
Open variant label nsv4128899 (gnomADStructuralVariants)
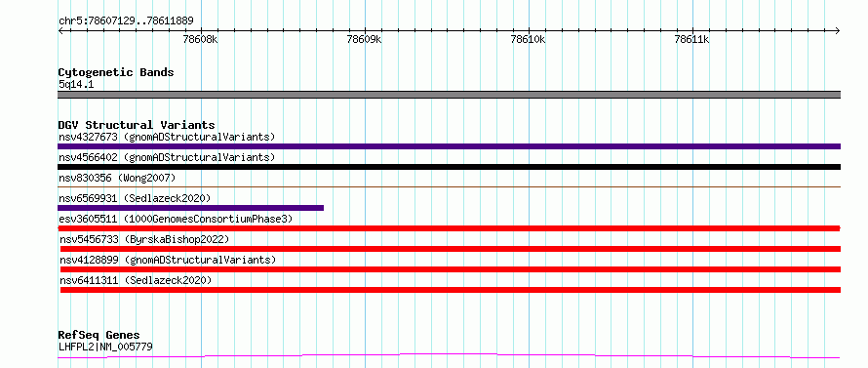click(x=168, y=260)
